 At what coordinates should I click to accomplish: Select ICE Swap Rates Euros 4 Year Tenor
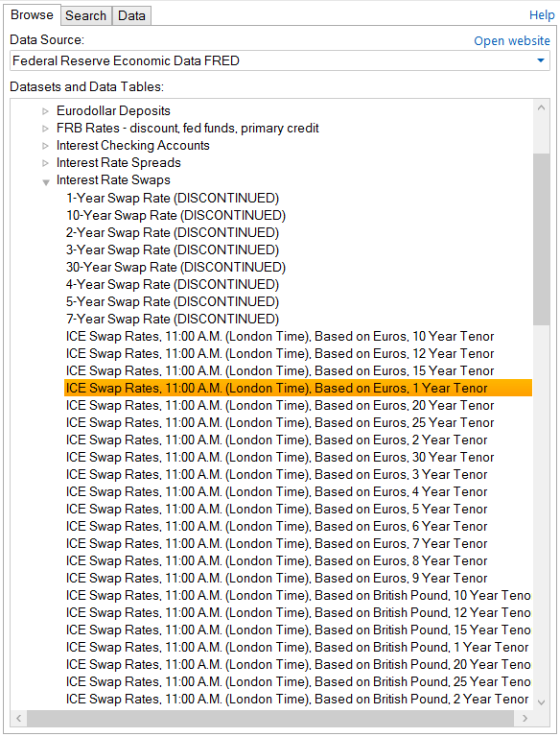(277, 492)
